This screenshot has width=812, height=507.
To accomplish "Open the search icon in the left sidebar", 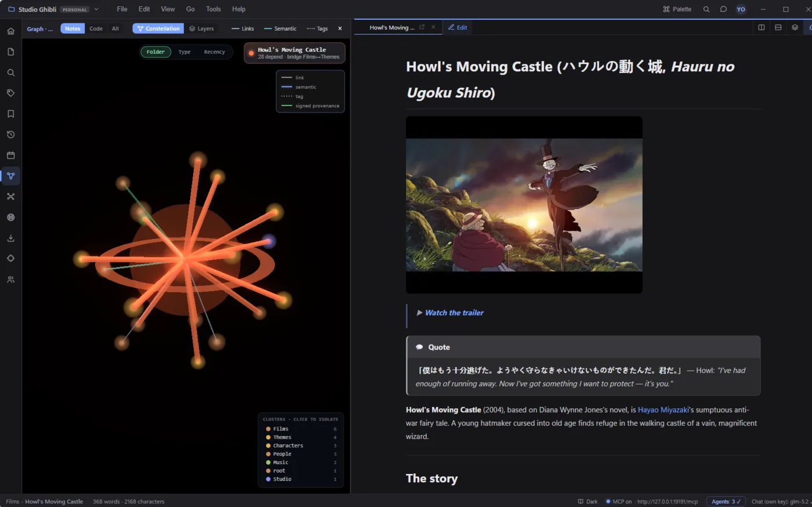I will tap(10, 73).
